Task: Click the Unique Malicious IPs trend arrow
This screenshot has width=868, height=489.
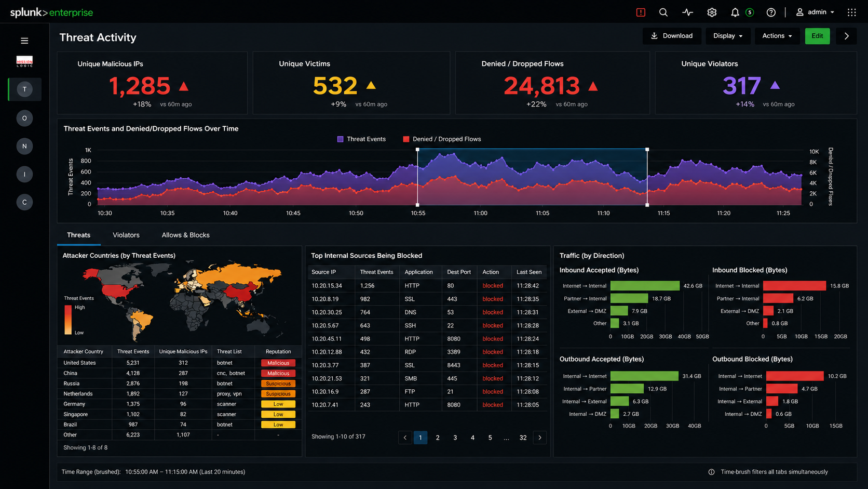Action: click(x=183, y=86)
